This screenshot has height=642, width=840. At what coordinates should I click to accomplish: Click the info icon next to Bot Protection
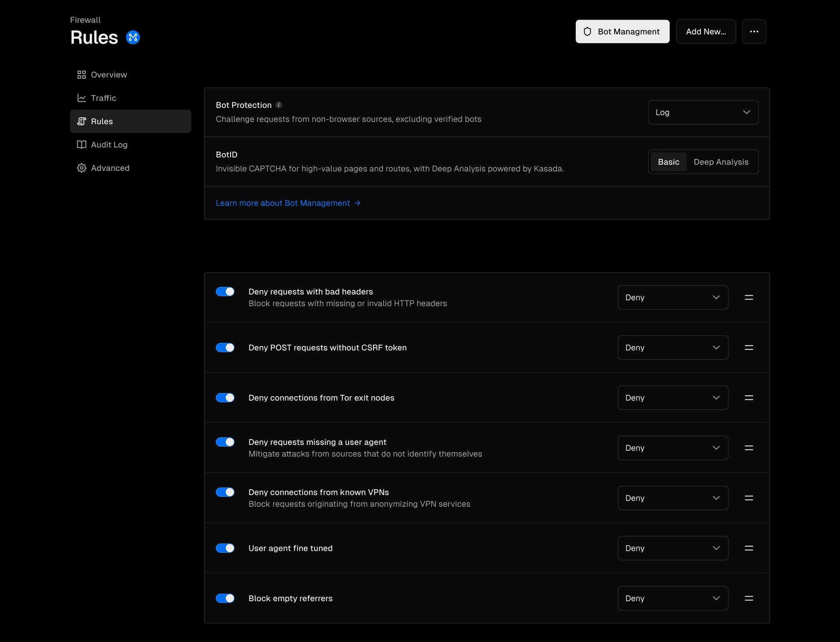pyautogui.click(x=279, y=105)
